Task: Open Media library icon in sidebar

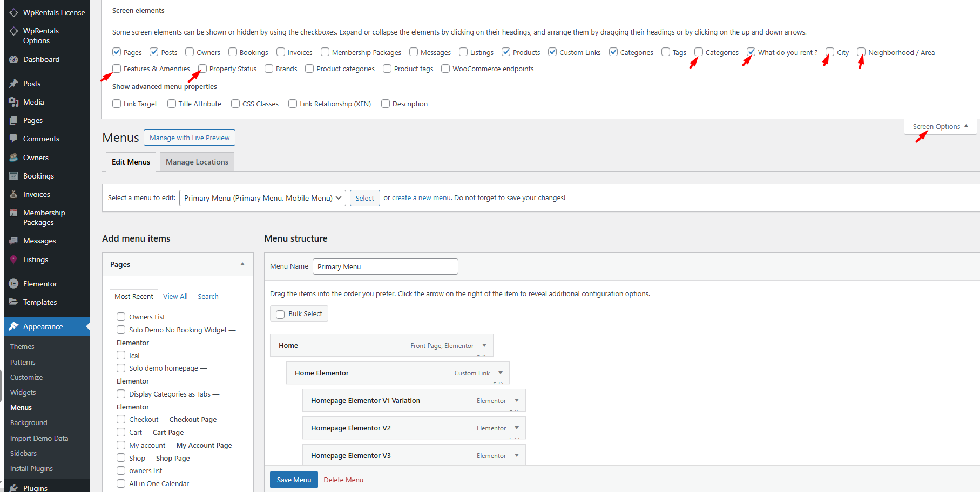Action: tap(13, 102)
